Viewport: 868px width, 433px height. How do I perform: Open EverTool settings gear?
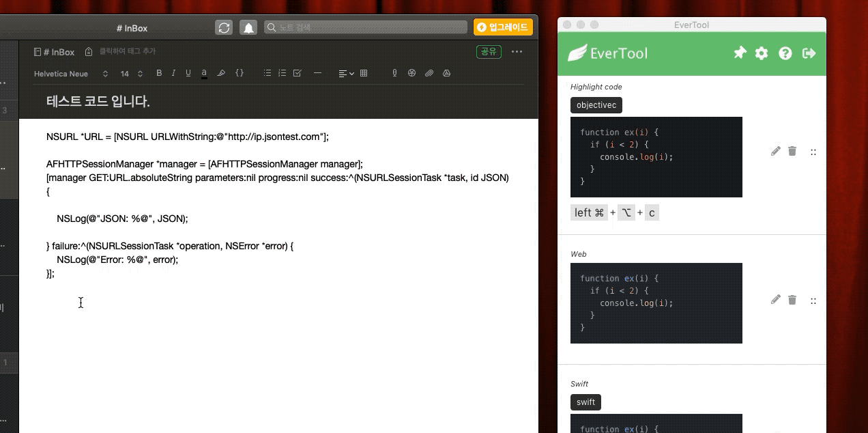[x=762, y=53]
